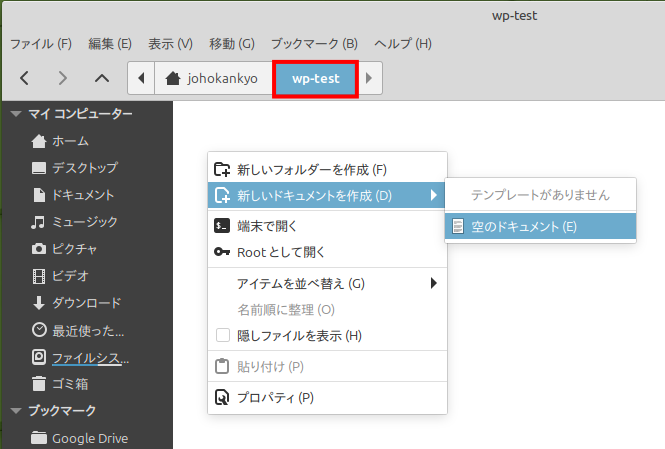
Task: Collapse the Bookmarks sidebar section
Action: (x=16, y=411)
